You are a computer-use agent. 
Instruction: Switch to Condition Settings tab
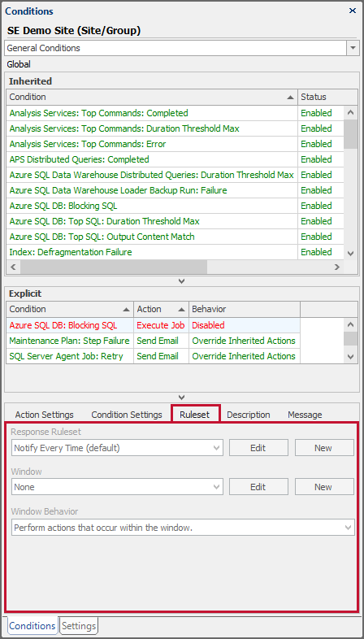[127, 415]
